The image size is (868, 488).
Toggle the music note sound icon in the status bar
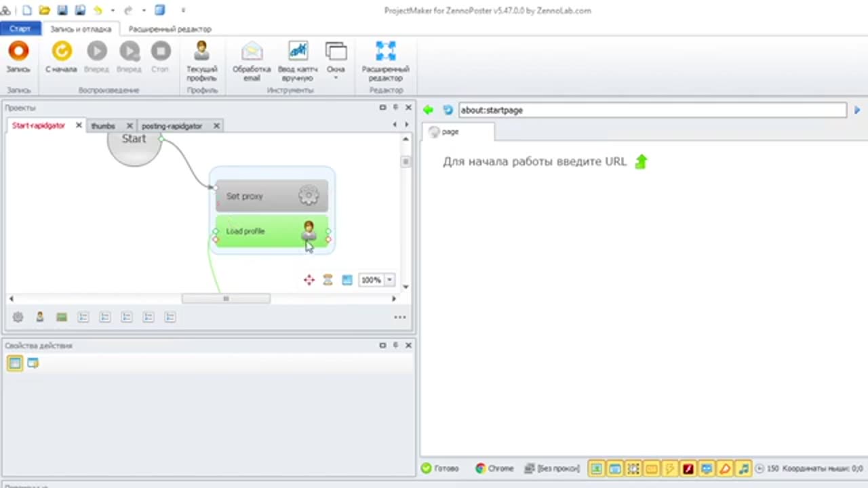tap(744, 468)
